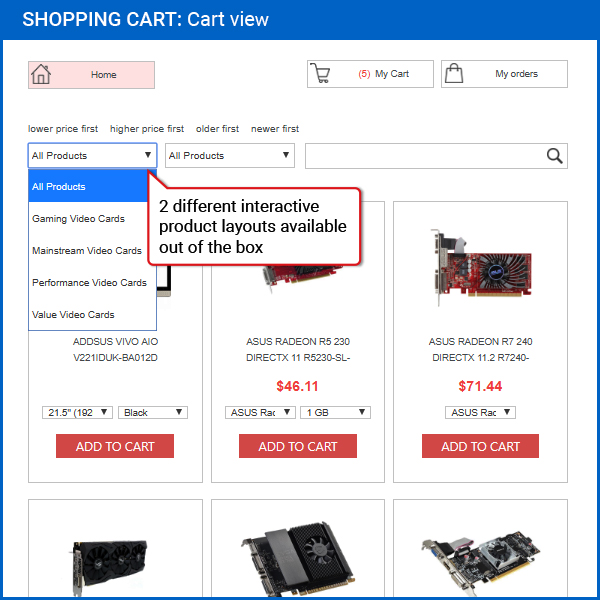Click into the product search field
This screenshot has width=600, height=600.
(425, 156)
